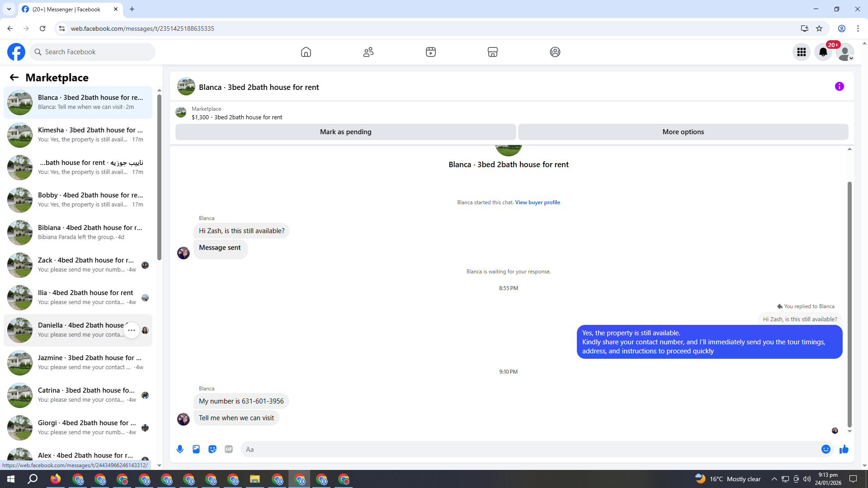Image resolution: width=868 pixels, height=488 pixels.
Task: Open Daniella chat three-dots options
Action: pyautogui.click(x=132, y=330)
